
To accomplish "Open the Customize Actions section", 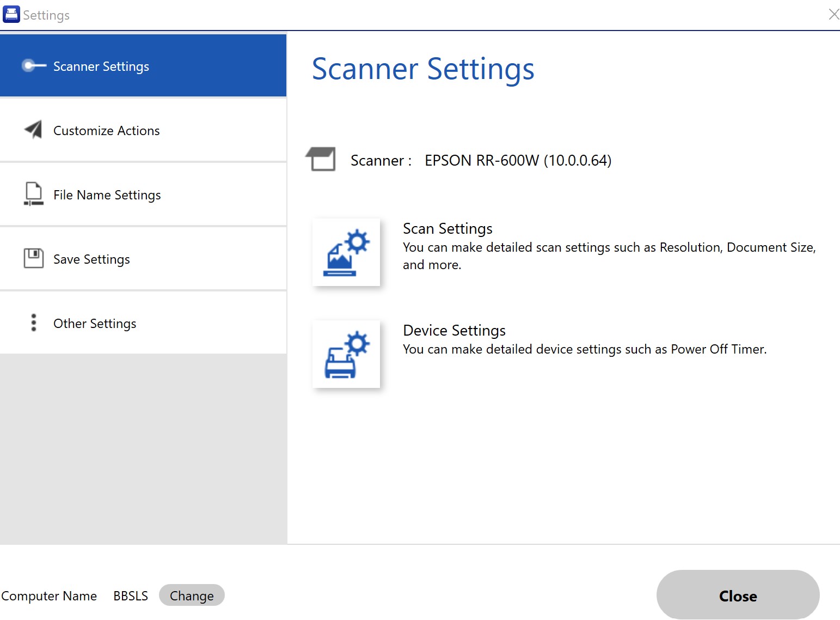I will click(107, 131).
